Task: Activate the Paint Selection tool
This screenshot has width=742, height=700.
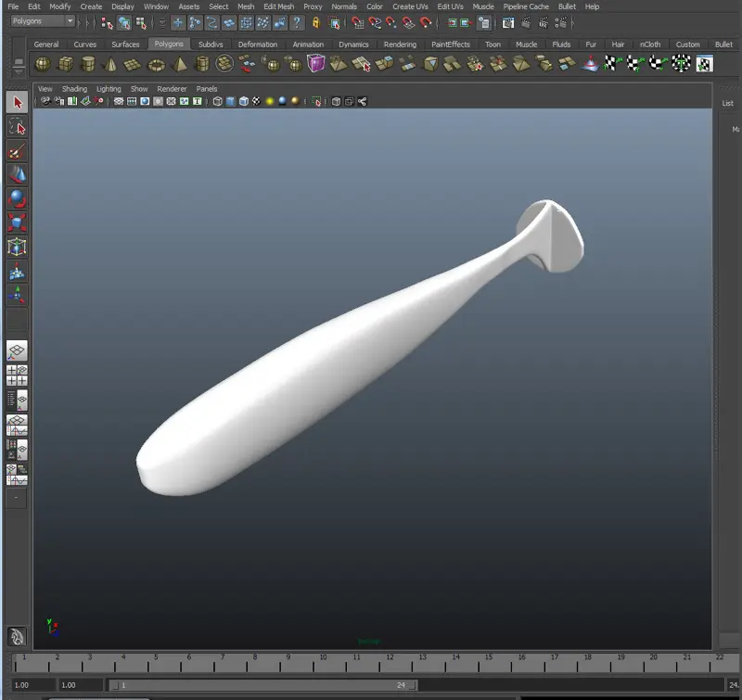Action: (17, 151)
